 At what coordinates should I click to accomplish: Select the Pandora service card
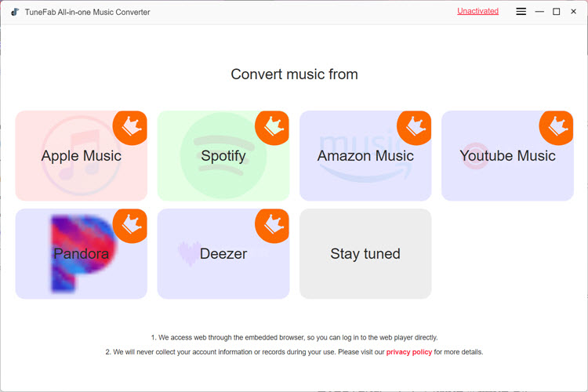click(x=81, y=254)
